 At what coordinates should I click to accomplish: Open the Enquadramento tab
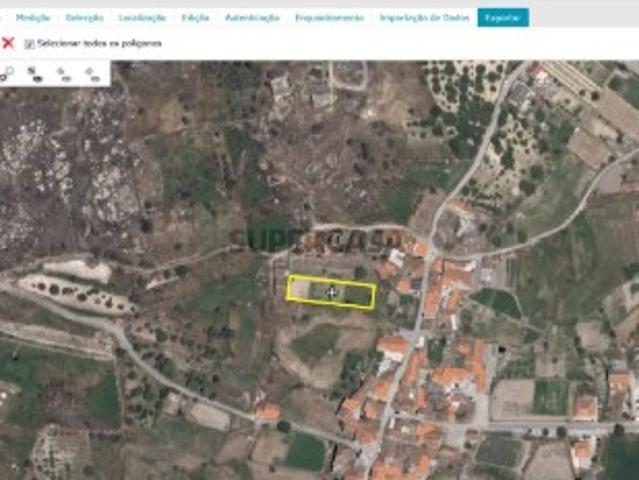point(329,18)
